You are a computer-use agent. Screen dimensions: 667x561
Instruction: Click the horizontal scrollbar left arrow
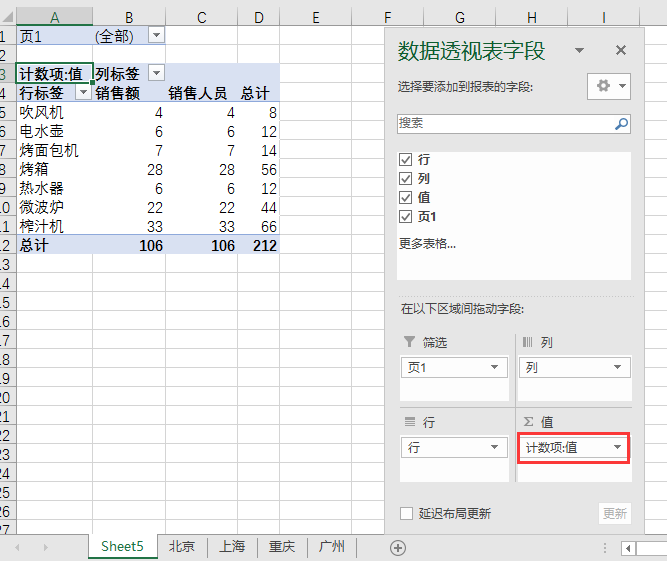628,549
